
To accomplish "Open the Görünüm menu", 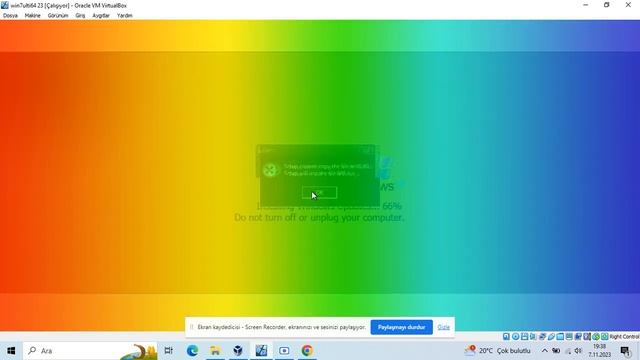I will tap(58, 16).
